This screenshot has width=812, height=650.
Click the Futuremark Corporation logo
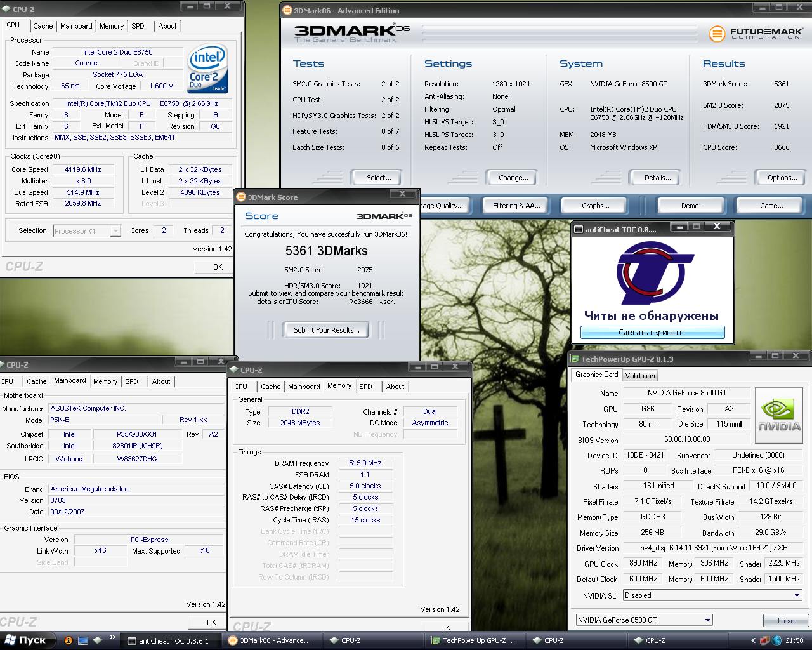point(755,34)
